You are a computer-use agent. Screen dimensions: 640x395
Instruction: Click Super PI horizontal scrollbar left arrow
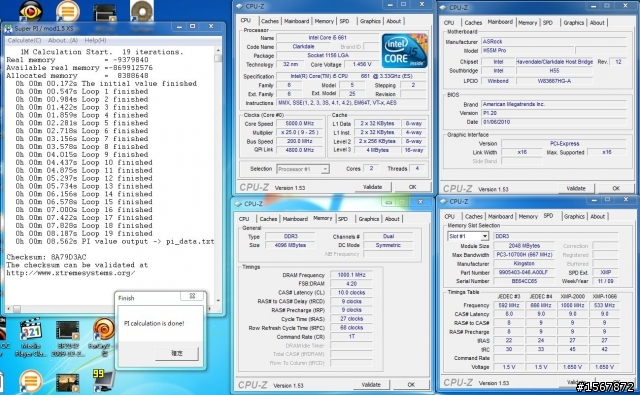[9, 309]
